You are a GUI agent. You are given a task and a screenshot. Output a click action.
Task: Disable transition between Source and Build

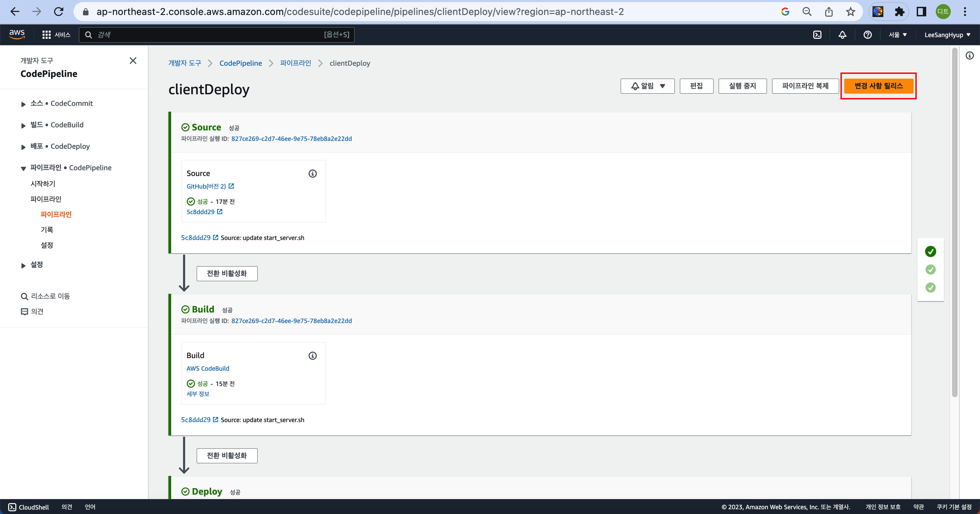[227, 274]
